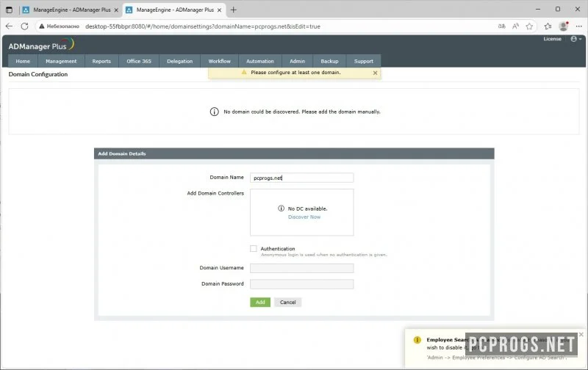Click the browser address bar URL
The image size is (588, 370).
[203, 26]
